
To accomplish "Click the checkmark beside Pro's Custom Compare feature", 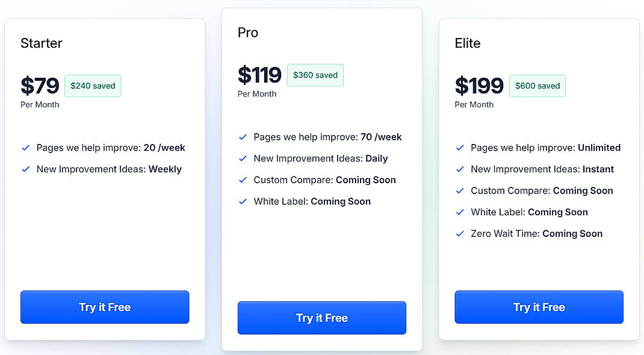I will coord(243,180).
